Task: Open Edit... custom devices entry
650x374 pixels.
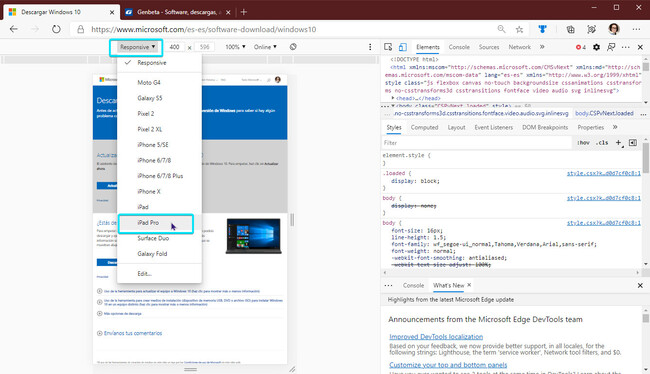Action: (160, 273)
